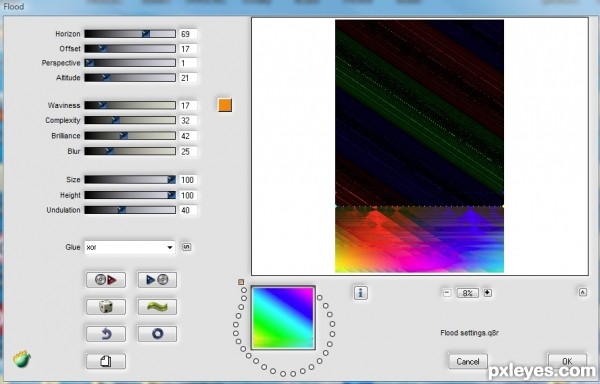Click the Height value field

click(188, 195)
